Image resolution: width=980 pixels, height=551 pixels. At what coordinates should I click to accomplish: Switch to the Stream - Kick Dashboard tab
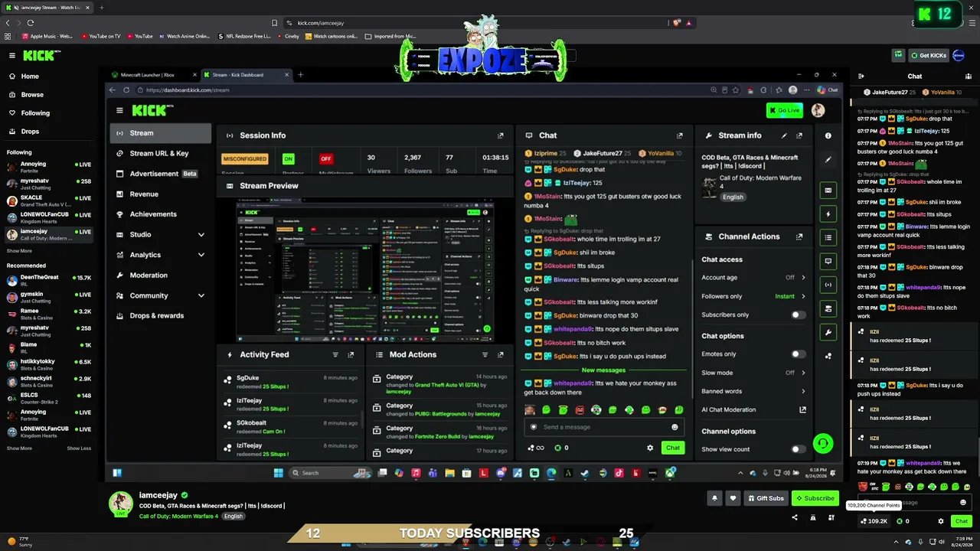[247, 75]
